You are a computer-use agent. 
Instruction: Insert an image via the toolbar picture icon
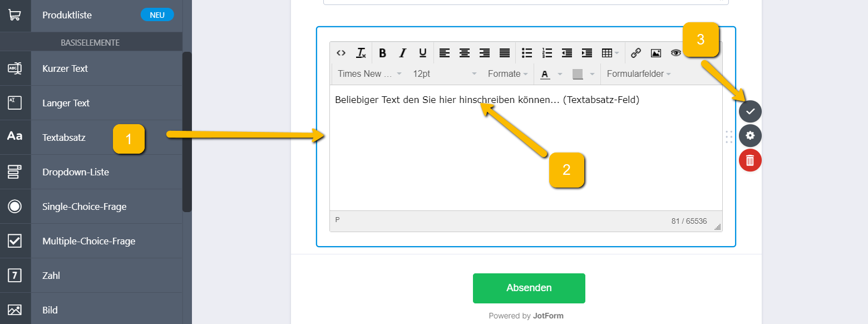coord(656,53)
